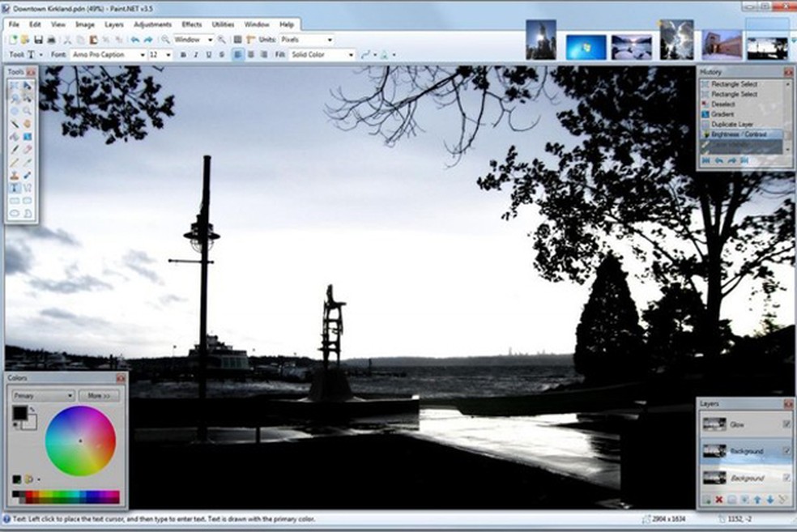Select the Color Picker tool
Image resolution: width=797 pixels, height=532 pixels.
27,162
